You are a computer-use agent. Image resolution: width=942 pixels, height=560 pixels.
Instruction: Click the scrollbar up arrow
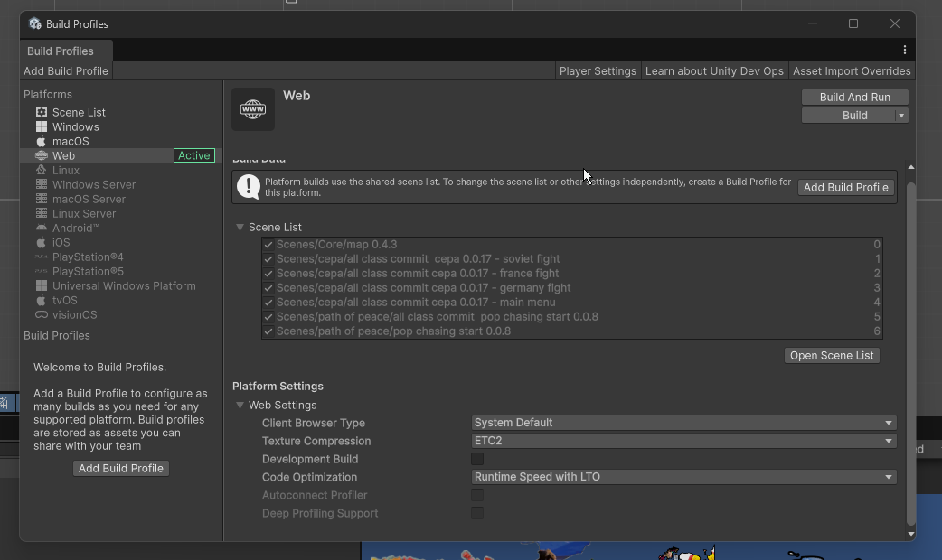point(910,167)
